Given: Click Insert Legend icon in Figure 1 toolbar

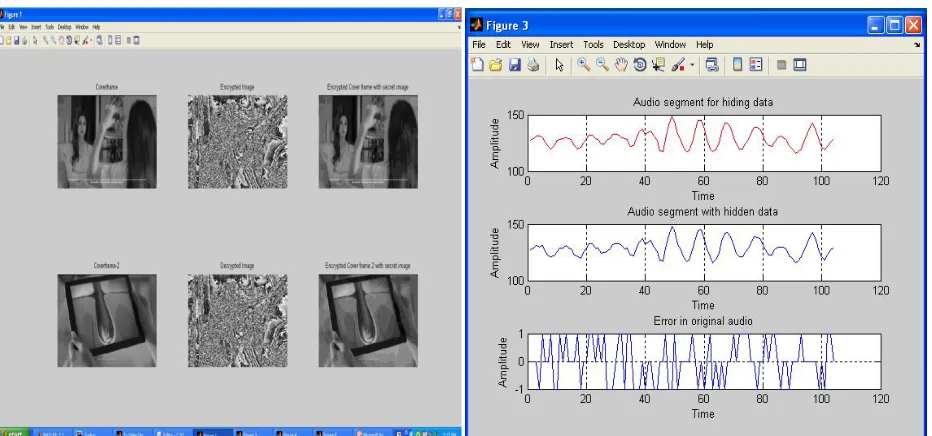Looking at the screenshot, I should point(118,40).
